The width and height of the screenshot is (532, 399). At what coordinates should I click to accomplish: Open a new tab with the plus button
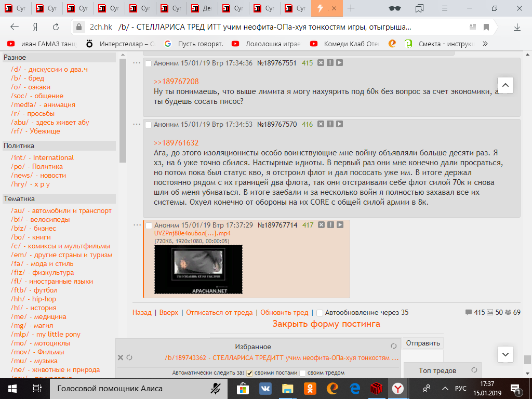click(351, 8)
